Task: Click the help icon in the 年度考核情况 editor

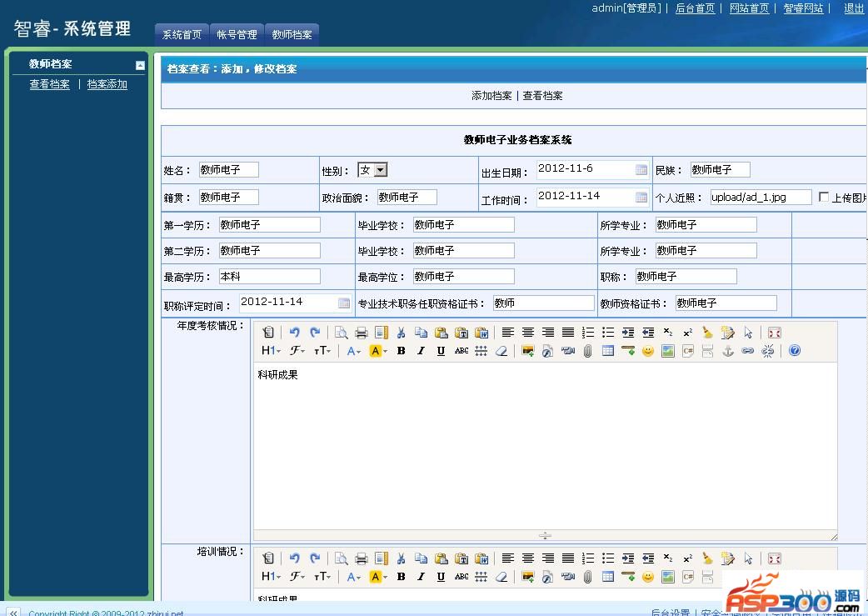Action: pyautogui.click(x=794, y=351)
